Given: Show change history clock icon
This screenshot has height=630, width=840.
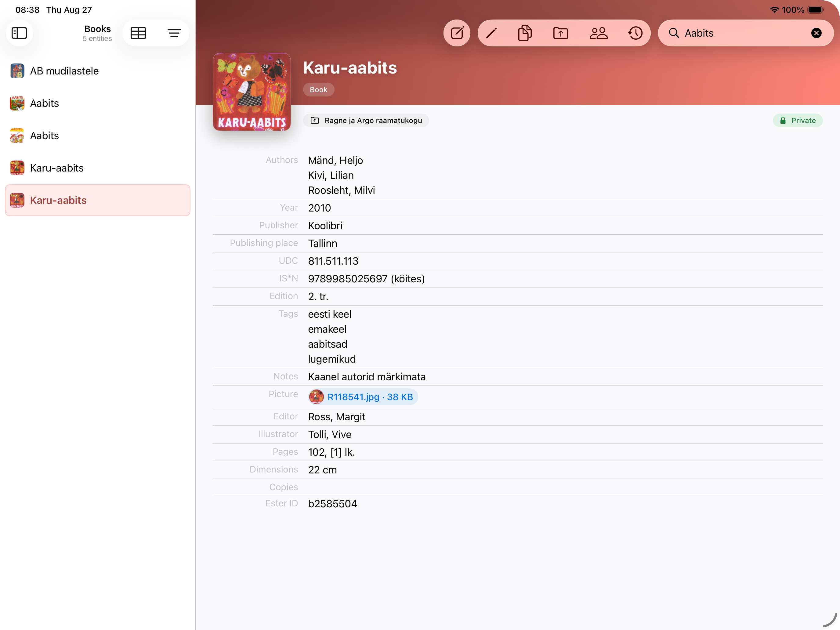Looking at the screenshot, I should click(635, 33).
